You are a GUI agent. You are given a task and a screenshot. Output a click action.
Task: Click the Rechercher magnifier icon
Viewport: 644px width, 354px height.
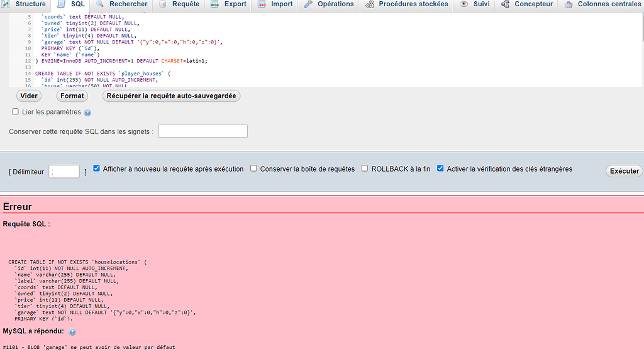[100, 4]
